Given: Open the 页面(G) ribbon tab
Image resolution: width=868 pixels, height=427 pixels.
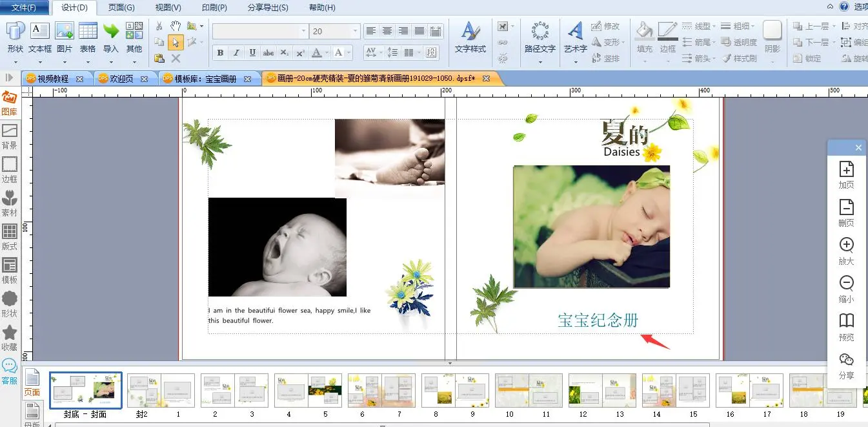Looking at the screenshot, I should [121, 8].
